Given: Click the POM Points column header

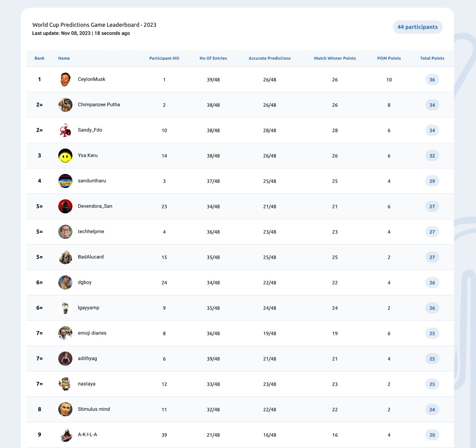Looking at the screenshot, I should 389,58.
